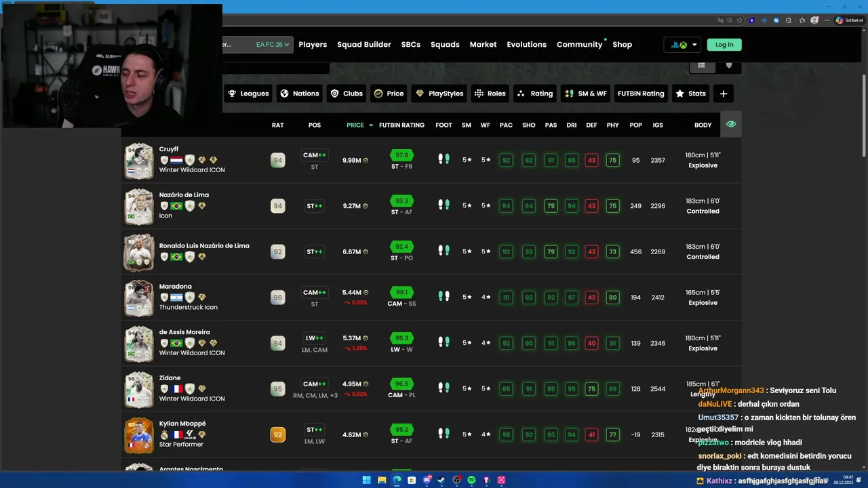This screenshot has width=868, height=488.
Task: Open the FUTBIN Rating filter
Action: (x=641, y=94)
